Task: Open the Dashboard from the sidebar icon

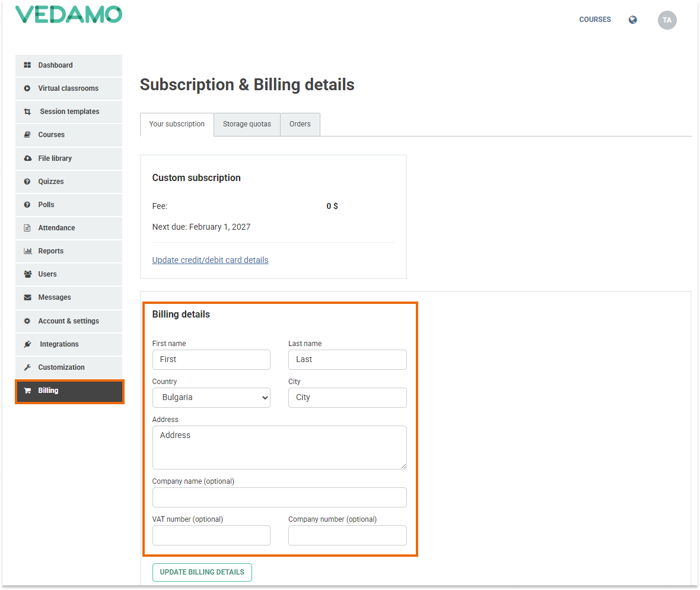Action: click(x=28, y=65)
